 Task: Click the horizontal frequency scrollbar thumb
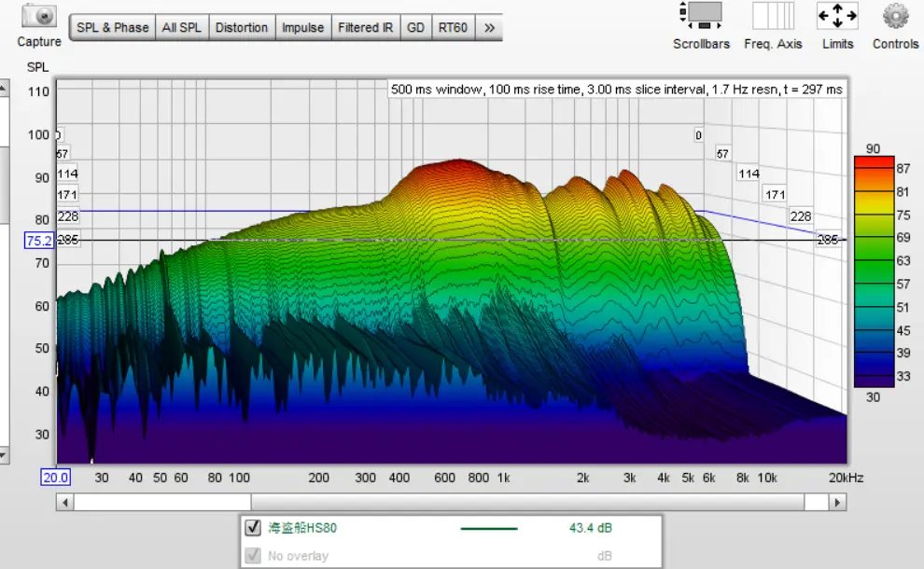527,503
